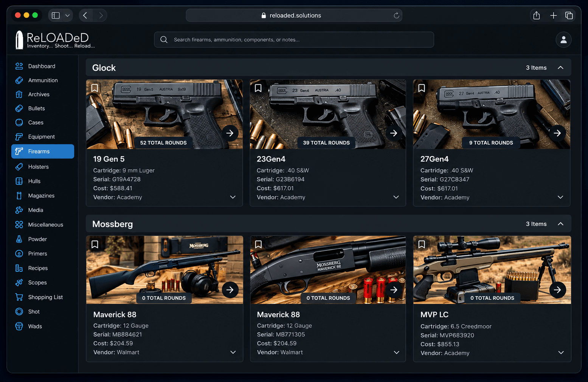The height and width of the screenshot is (382, 588).
Task: Toggle the bookmark on the 23Gen4 card
Action: (258, 88)
